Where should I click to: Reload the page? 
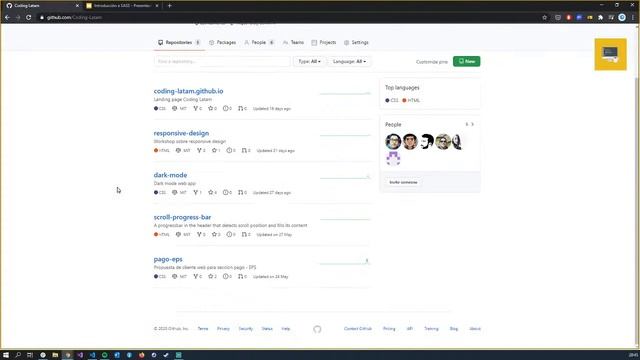click(x=29, y=18)
